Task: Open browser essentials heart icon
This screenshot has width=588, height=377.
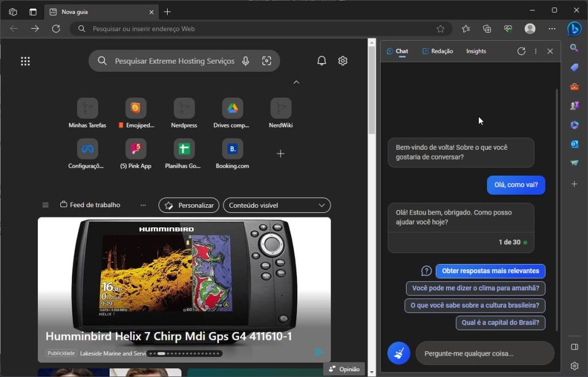Action: click(508, 29)
